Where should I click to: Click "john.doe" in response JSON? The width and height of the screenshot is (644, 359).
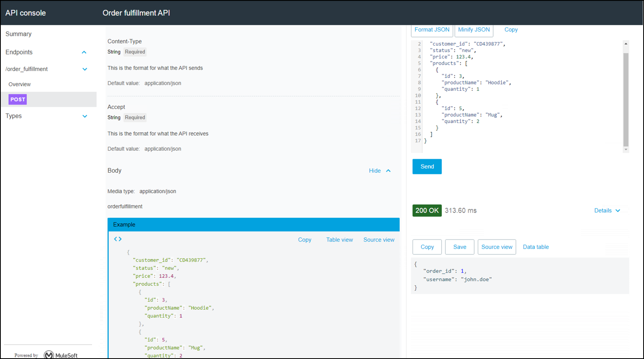[476, 279]
